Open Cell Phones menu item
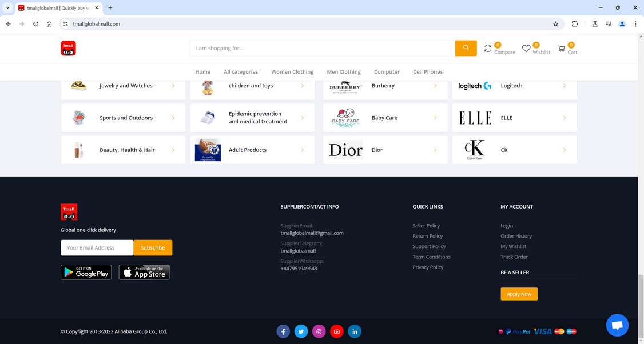Image resolution: width=644 pixels, height=344 pixels. [x=428, y=72]
